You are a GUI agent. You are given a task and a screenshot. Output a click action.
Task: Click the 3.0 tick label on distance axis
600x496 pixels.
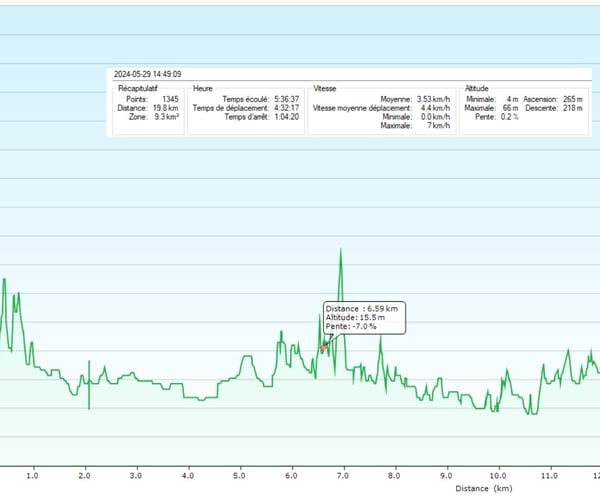[x=136, y=476]
